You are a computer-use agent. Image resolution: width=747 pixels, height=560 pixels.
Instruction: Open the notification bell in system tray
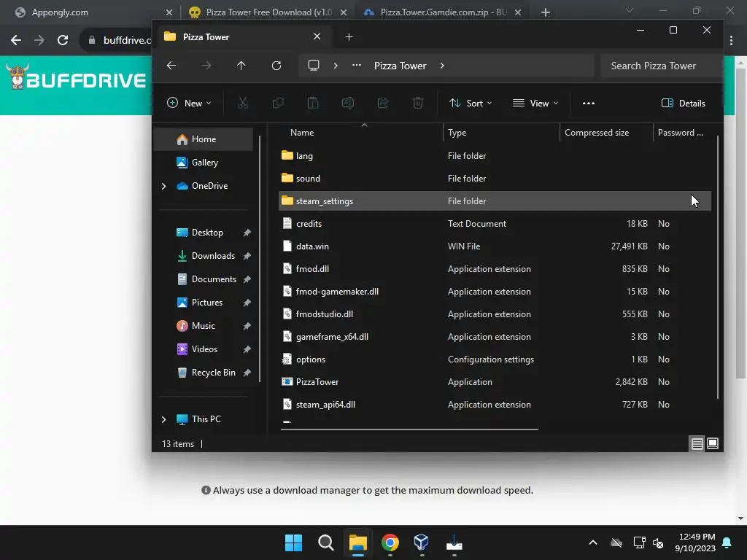727,542
